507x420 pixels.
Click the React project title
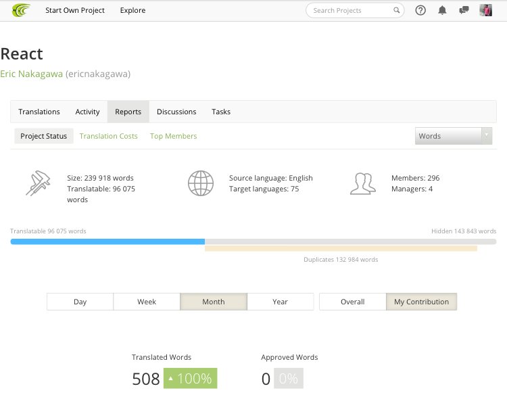(x=22, y=53)
